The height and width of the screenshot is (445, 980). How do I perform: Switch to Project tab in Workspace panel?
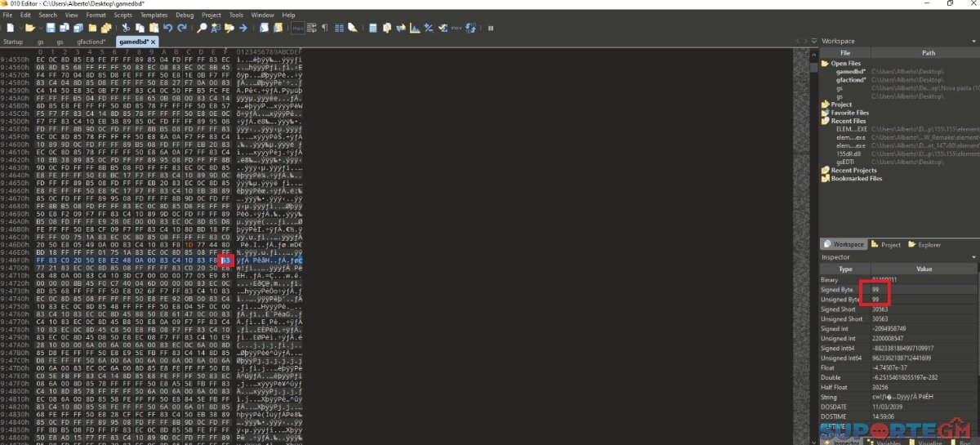pos(886,244)
